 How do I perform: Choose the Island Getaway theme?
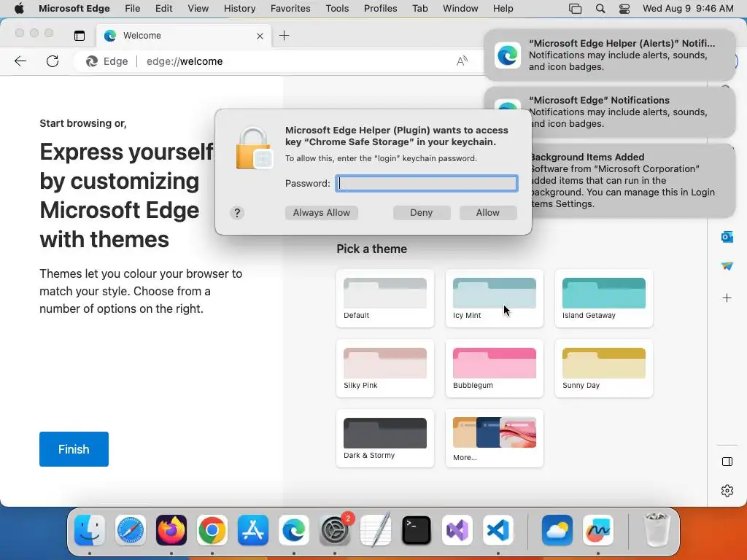click(603, 298)
